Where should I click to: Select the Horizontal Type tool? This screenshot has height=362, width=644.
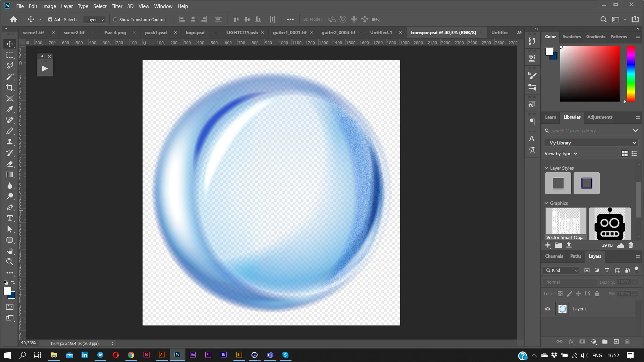tap(10, 218)
